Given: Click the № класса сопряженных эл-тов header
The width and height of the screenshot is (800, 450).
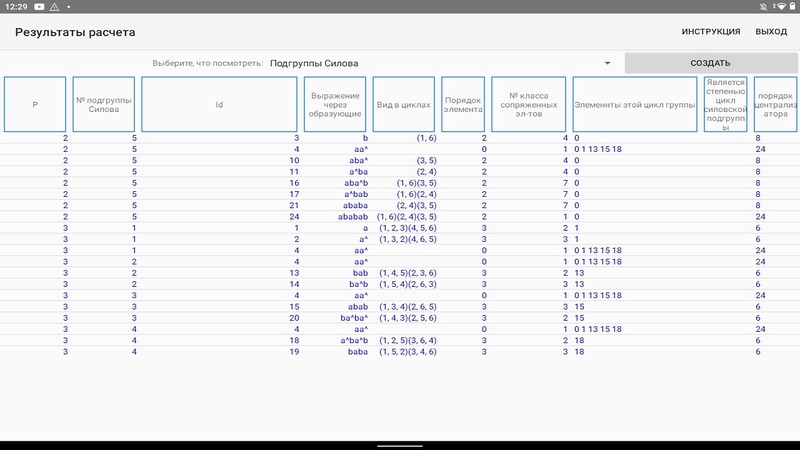Looking at the screenshot, I should tap(529, 104).
